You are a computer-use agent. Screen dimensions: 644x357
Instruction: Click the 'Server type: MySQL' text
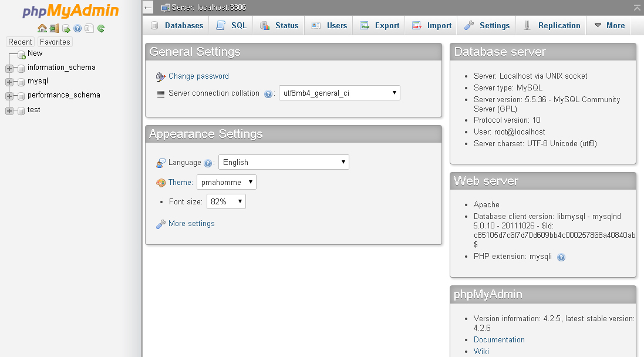(x=508, y=87)
